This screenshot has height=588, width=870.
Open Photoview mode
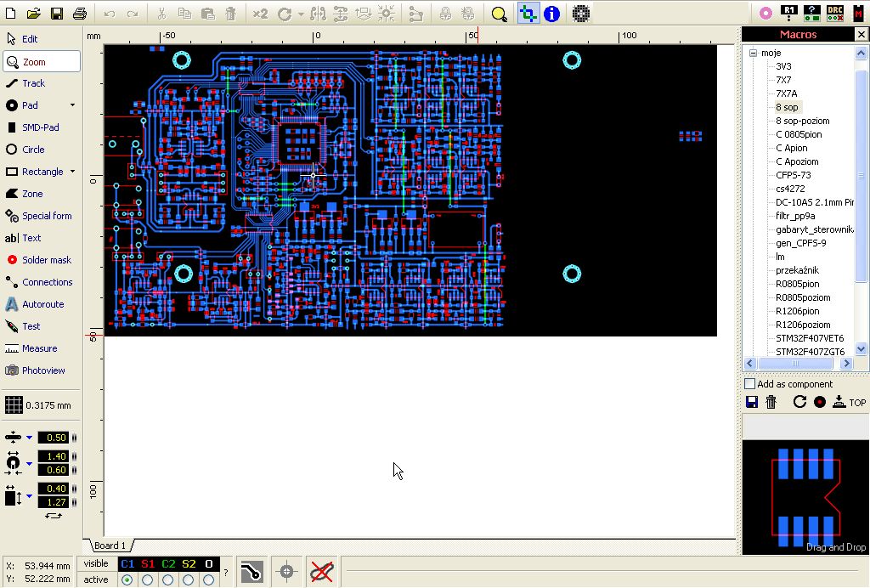(42, 370)
